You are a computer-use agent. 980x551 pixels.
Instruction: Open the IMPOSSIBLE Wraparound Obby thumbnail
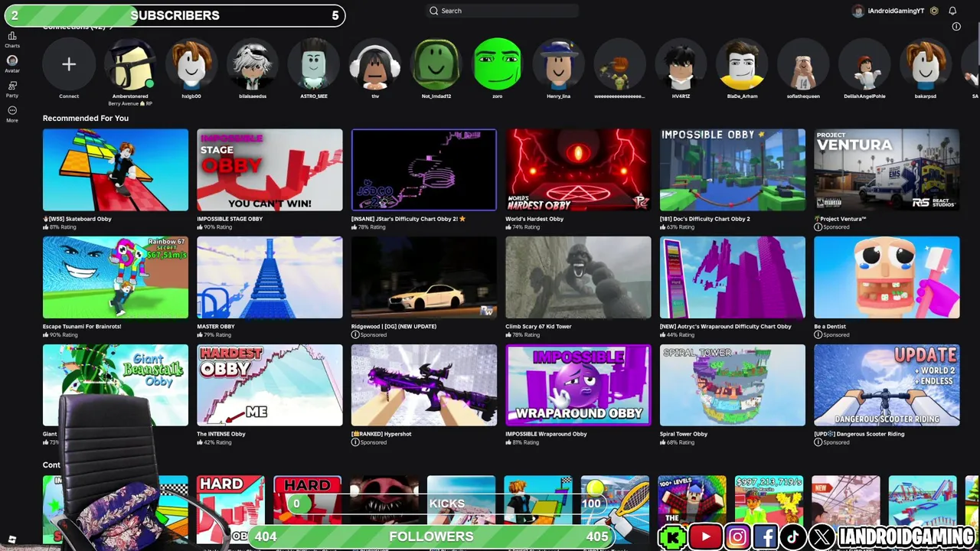(578, 385)
